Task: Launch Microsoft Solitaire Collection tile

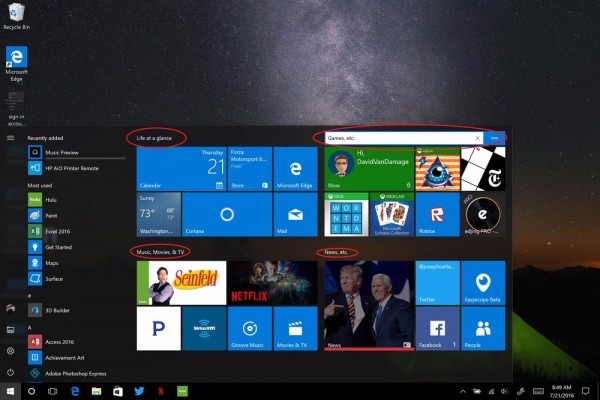Action: coord(391,214)
